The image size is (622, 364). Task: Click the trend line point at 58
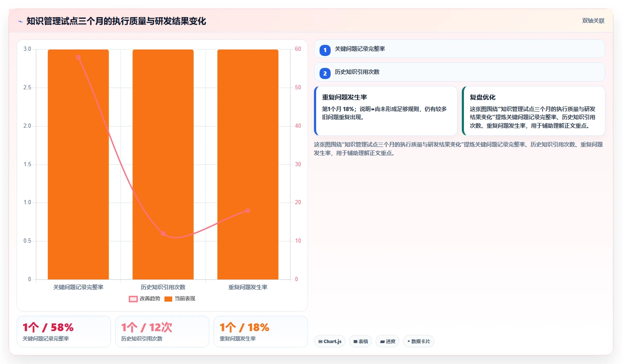(x=78, y=57)
